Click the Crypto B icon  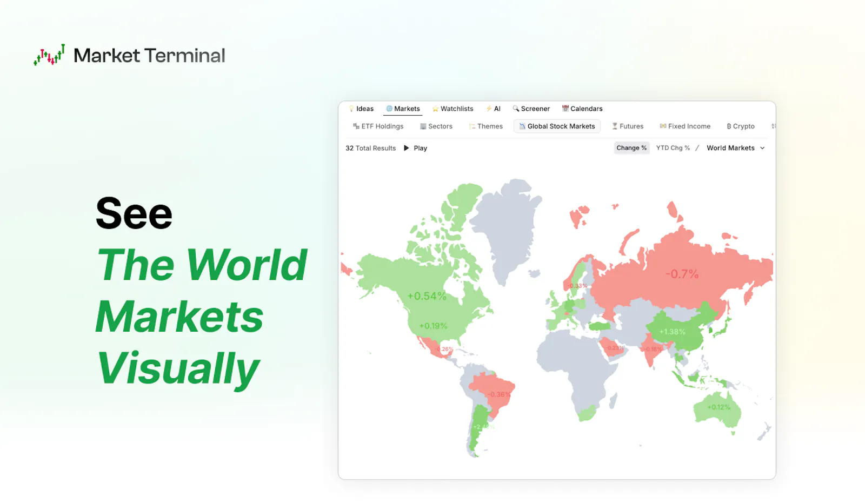coord(729,126)
